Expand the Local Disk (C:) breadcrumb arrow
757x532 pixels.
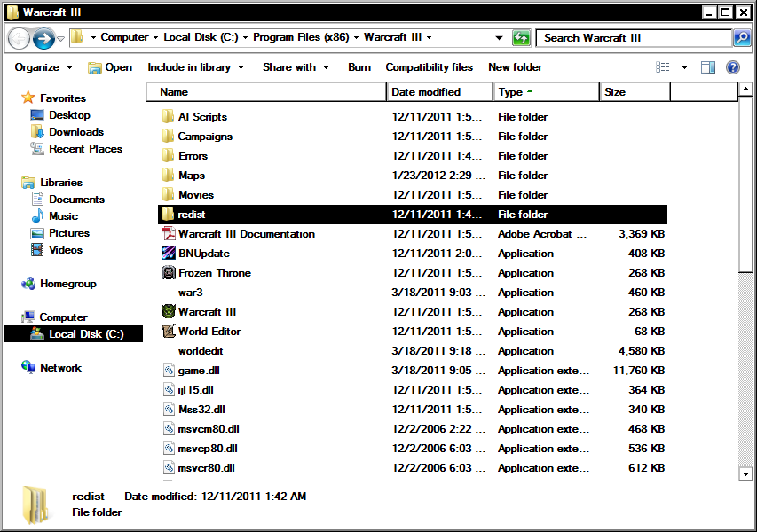[x=245, y=37]
